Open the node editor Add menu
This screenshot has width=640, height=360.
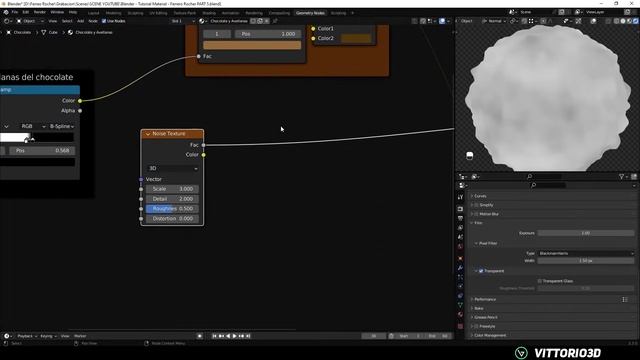point(80,21)
